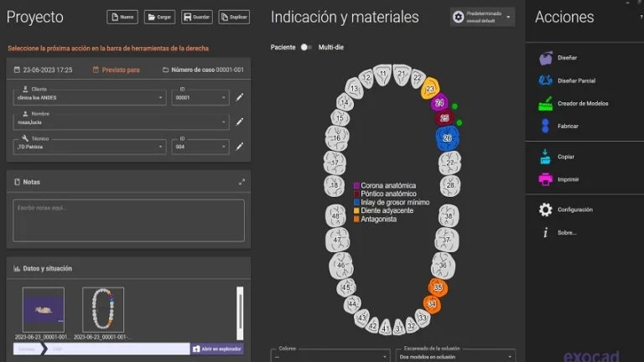
Task: Click the Imprimir printer icon
Action: coord(545,179)
